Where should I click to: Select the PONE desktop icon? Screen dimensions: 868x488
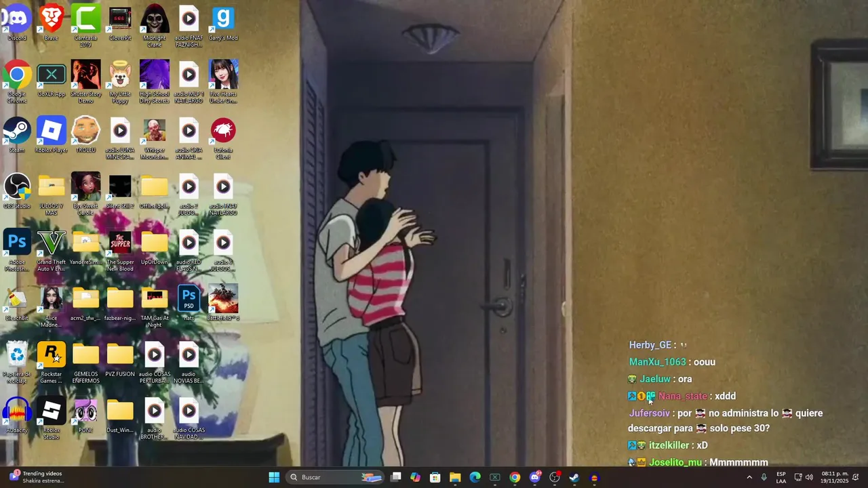pyautogui.click(x=85, y=416)
